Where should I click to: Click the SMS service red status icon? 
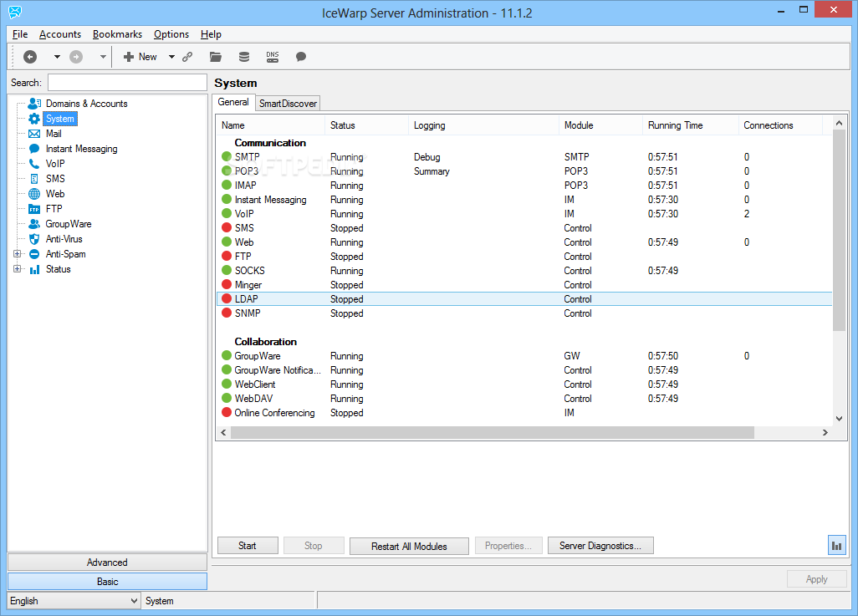227,227
